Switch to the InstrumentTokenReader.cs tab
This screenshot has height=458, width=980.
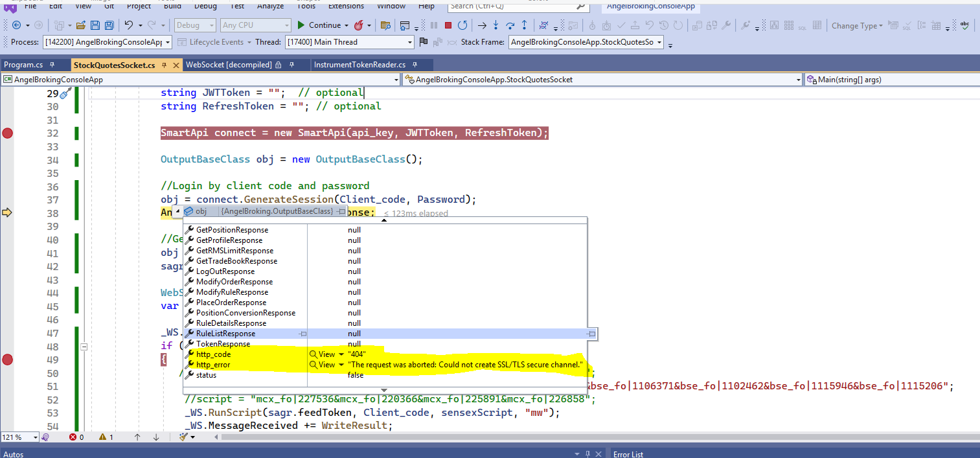359,65
